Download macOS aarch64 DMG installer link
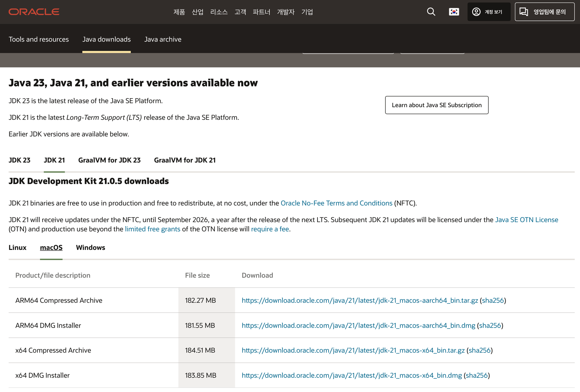The height and width of the screenshot is (392, 580). point(358,325)
